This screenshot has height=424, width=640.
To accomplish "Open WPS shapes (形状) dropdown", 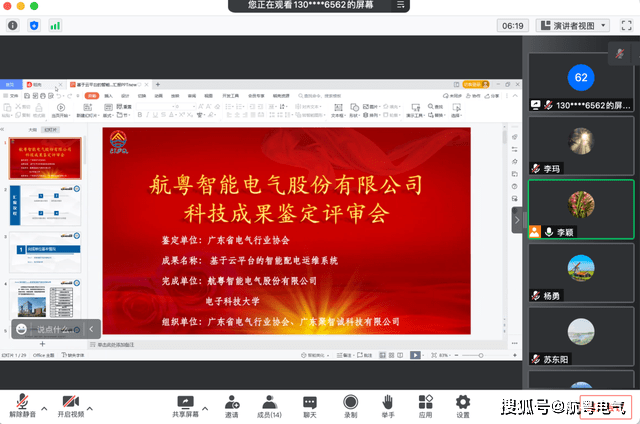I will tap(354, 110).
